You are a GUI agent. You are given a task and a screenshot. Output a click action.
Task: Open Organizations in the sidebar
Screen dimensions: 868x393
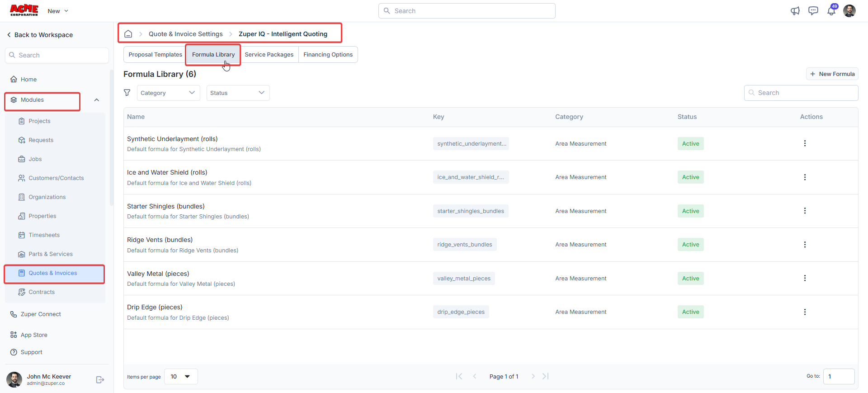click(55, 197)
